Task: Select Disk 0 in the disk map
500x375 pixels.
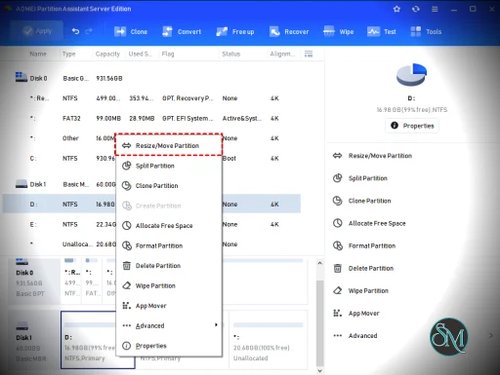Action: click(x=33, y=280)
